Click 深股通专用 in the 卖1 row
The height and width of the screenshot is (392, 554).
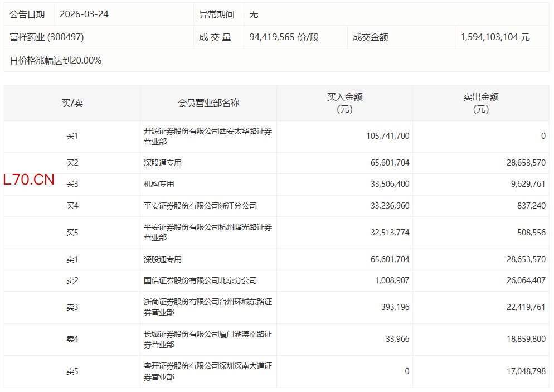[163, 260]
